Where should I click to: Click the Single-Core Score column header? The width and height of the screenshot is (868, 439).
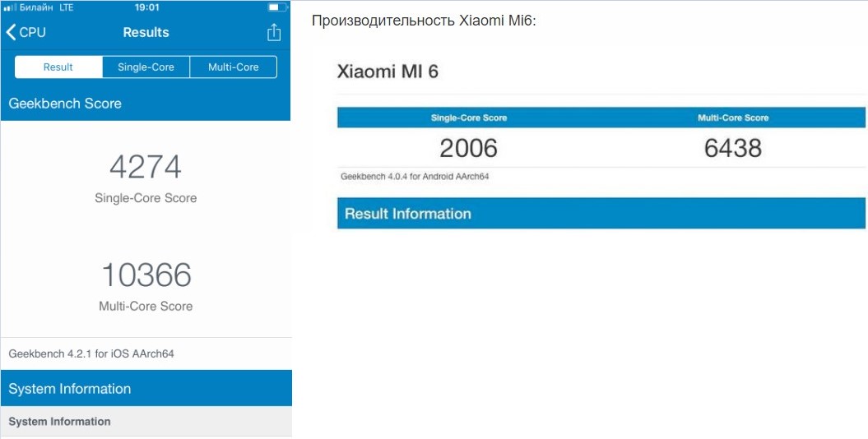point(469,118)
